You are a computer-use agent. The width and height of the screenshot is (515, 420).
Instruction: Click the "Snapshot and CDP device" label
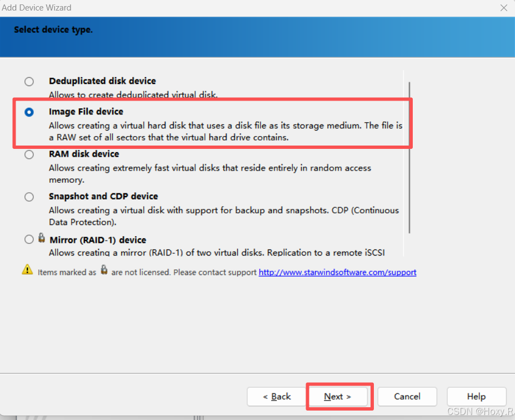pyautogui.click(x=103, y=196)
